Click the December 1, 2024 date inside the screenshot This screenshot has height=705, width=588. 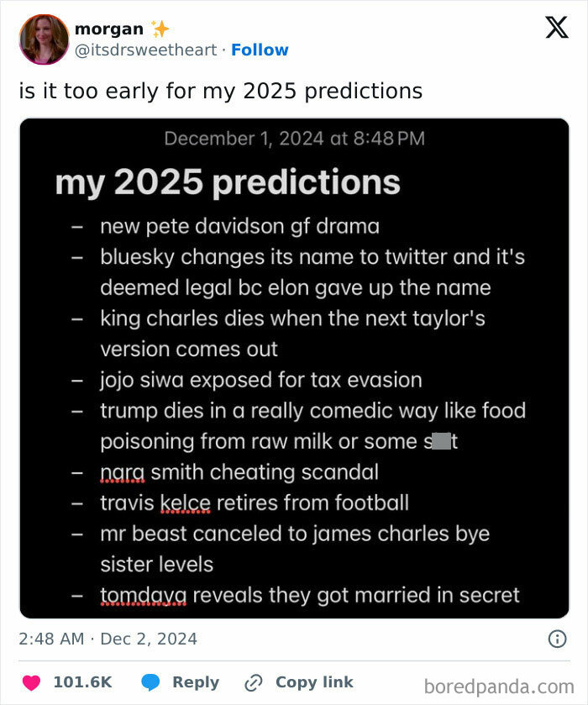click(x=294, y=138)
